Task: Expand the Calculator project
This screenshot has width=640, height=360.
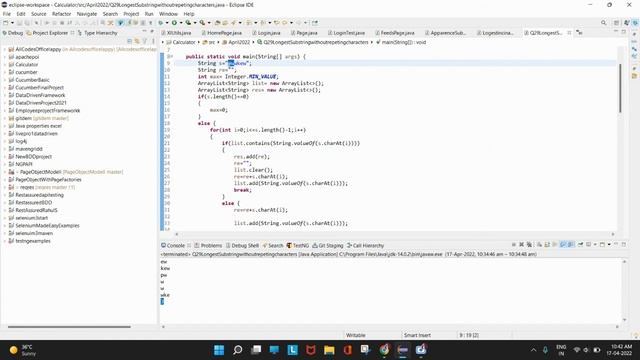Action: point(4,64)
